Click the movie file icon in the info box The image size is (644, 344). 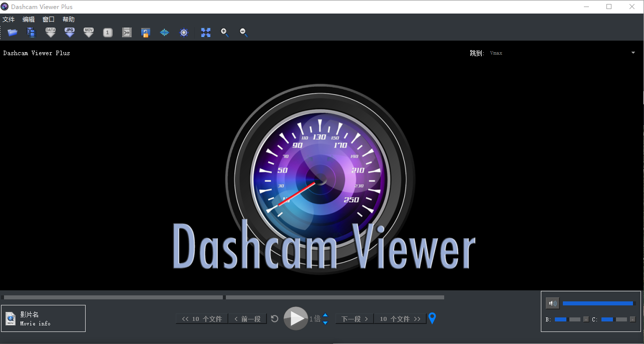11,318
